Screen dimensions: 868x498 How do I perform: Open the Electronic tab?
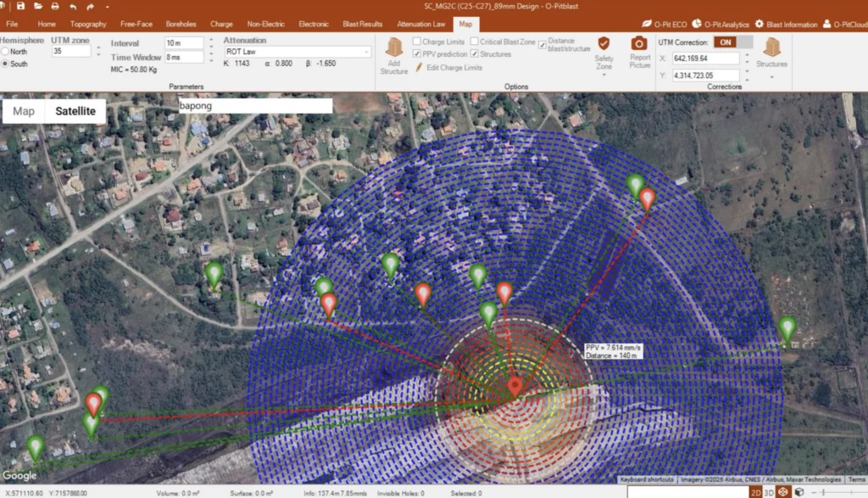coord(314,24)
